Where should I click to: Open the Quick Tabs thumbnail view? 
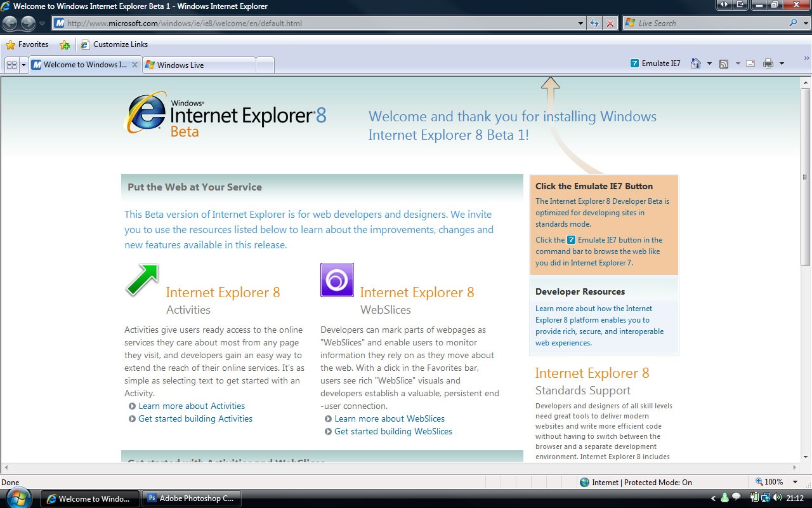coord(11,65)
